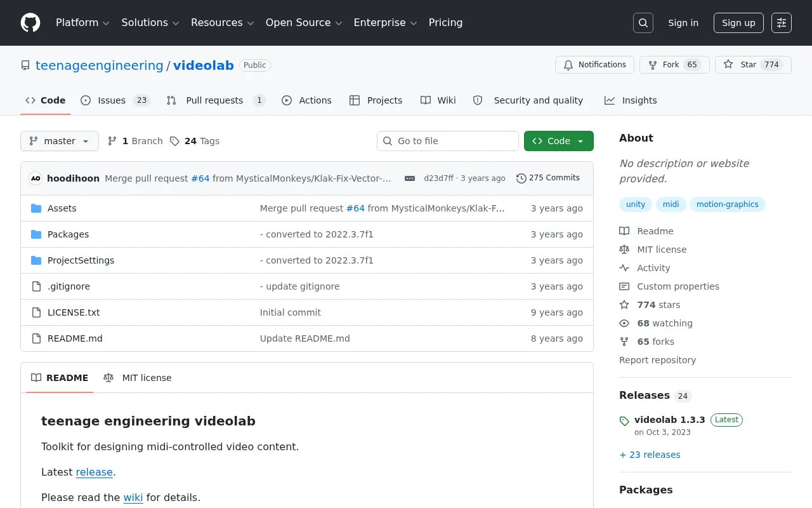Click the LICENSE.txt file icon

(36, 312)
